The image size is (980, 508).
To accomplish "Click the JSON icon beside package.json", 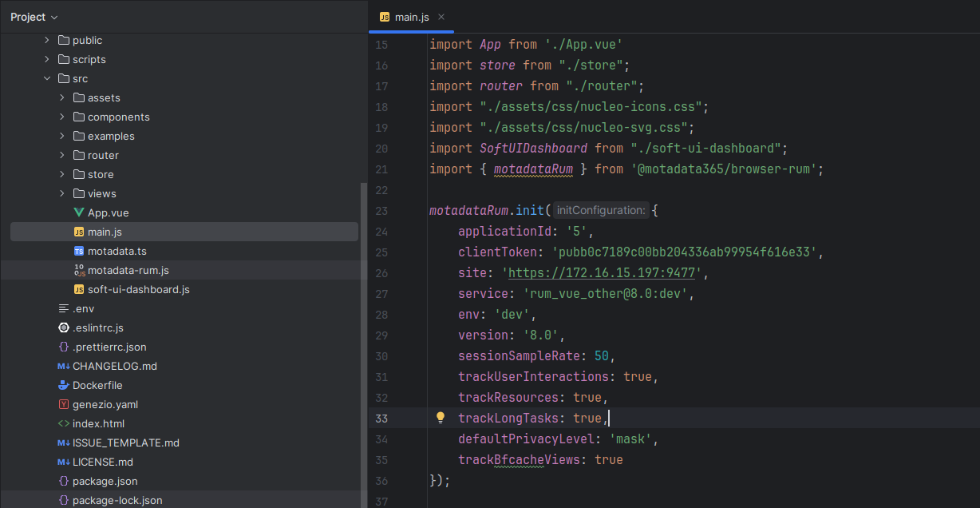I will (x=64, y=481).
